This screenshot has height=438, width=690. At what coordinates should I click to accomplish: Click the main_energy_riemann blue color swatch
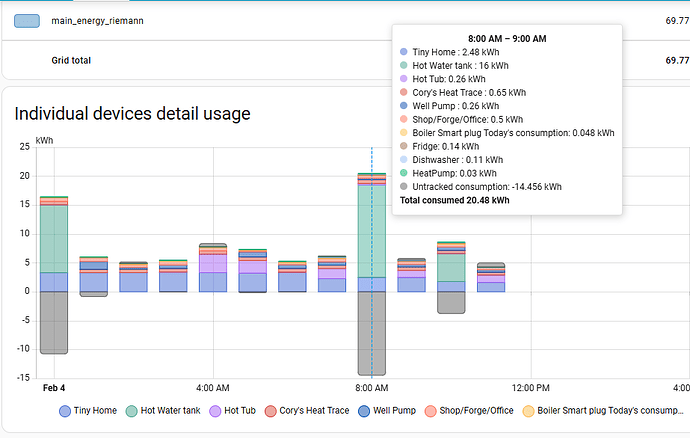[28, 21]
